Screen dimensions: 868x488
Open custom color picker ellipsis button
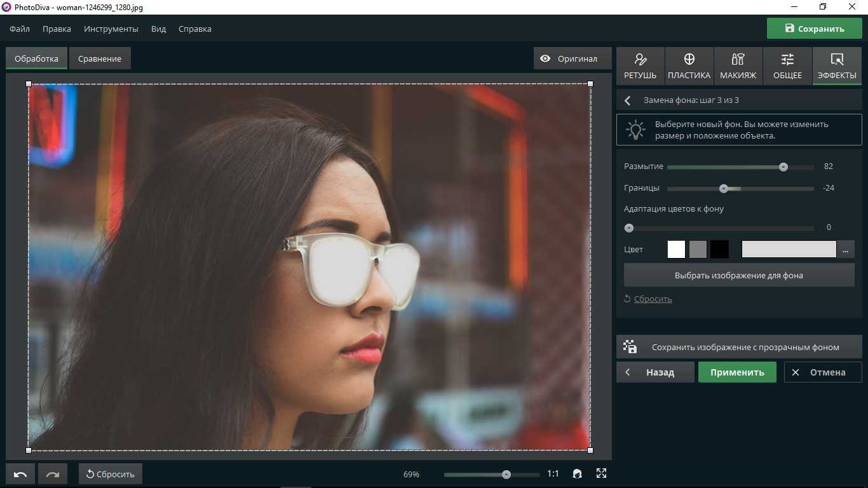click(x=845, y=250)
